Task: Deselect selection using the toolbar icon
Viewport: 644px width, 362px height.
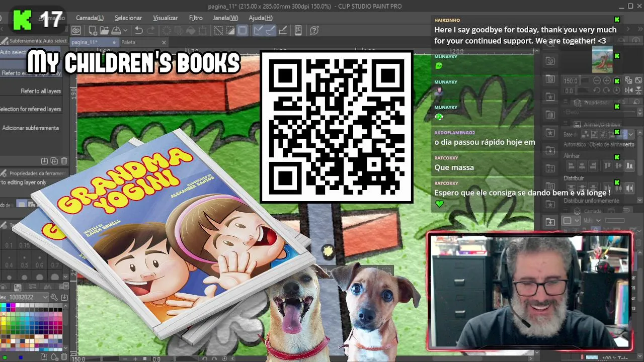Action: (x=218, y=31)
